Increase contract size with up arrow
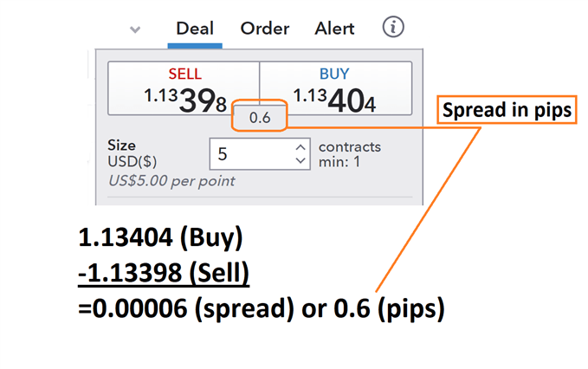Image resolution: width=588 pixels, height=369 pixels. click(300, 148)
